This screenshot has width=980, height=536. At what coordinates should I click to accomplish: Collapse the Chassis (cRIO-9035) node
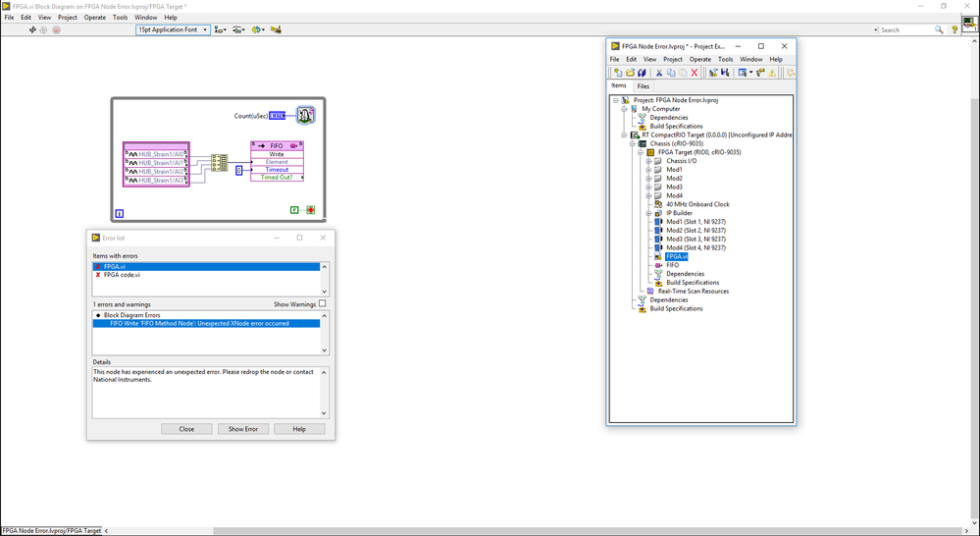632,144
